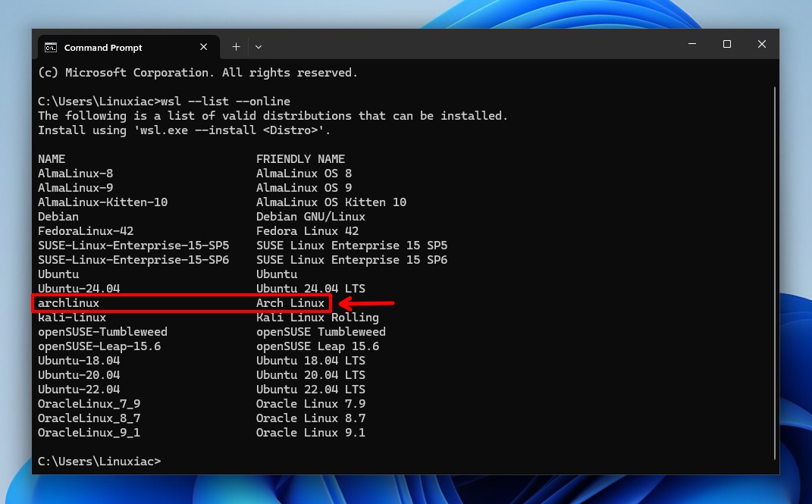Screen dimensions: 812x504
Task: Close the Command Prompt tab
Action: pos(203,47)
